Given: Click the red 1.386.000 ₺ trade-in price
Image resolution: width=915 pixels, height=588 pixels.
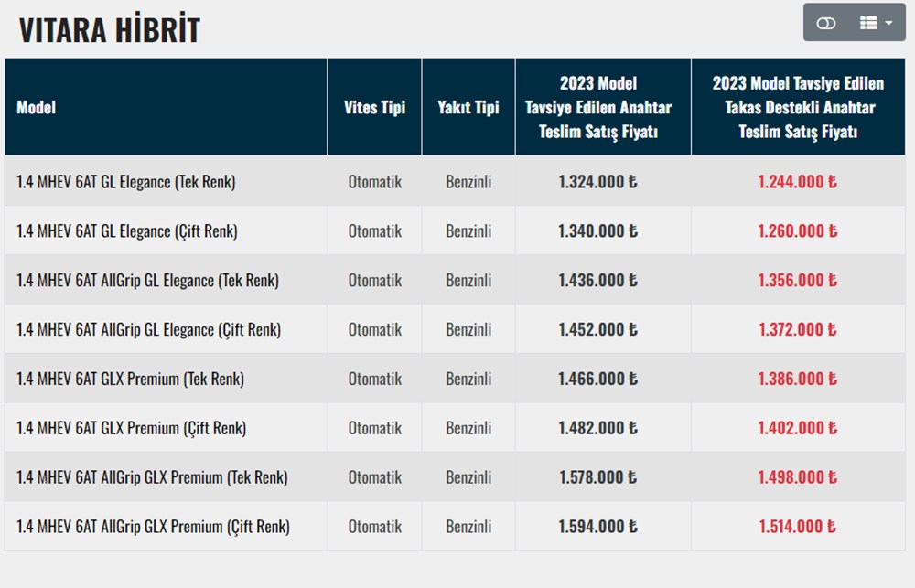Looking at the screenshot, I should (798, 380).
